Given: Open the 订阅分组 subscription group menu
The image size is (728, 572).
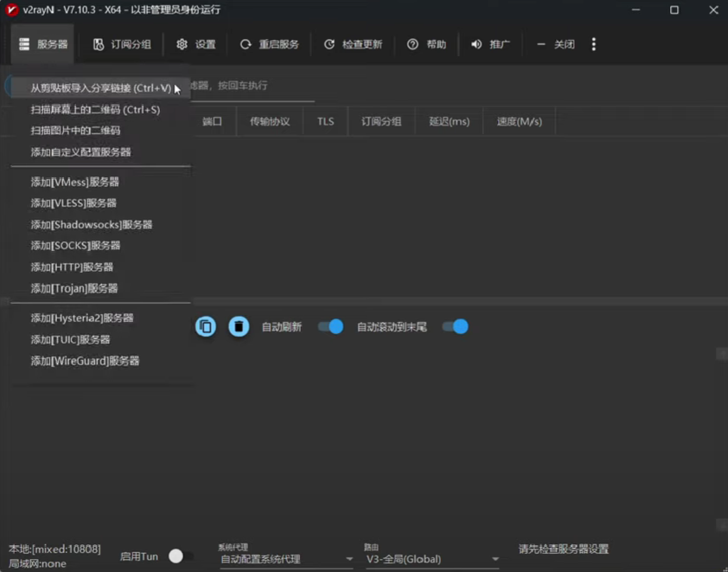Looking at the screenshot, I should click(x=122, y=44).
